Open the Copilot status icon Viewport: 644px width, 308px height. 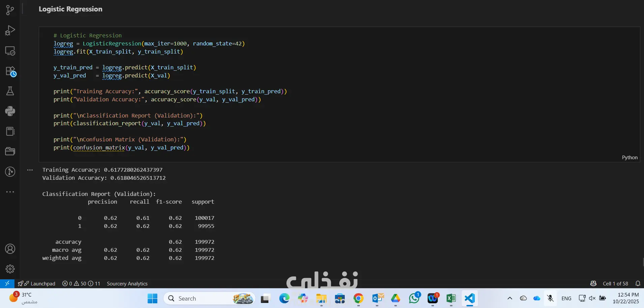[593, 283]
